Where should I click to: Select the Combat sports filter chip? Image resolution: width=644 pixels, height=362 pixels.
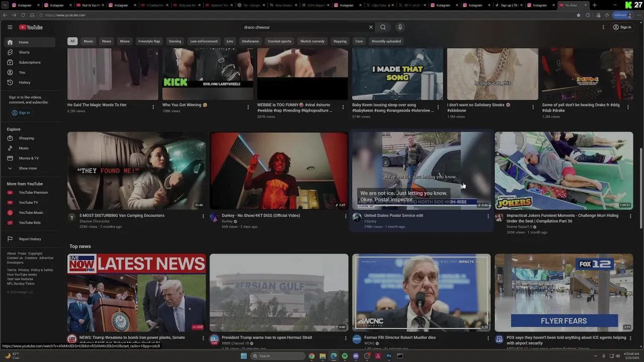tap(279, 41)
